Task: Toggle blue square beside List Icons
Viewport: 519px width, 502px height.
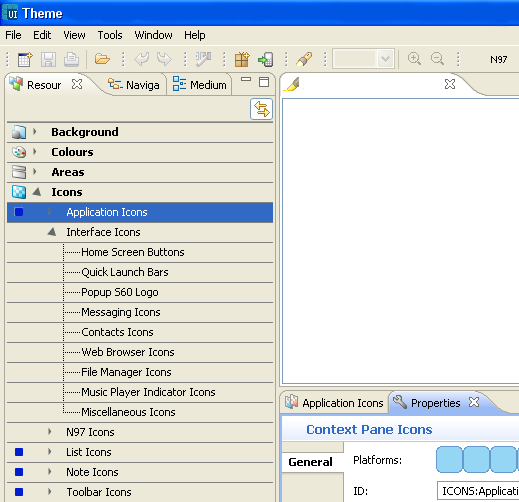Action: [19, 452]
